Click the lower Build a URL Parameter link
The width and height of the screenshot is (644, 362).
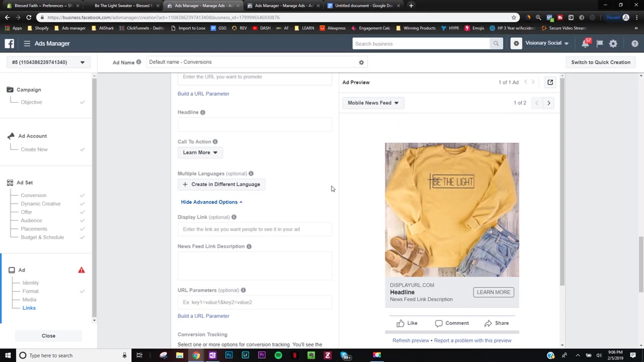pyautogui.click(x=203, y=316)
